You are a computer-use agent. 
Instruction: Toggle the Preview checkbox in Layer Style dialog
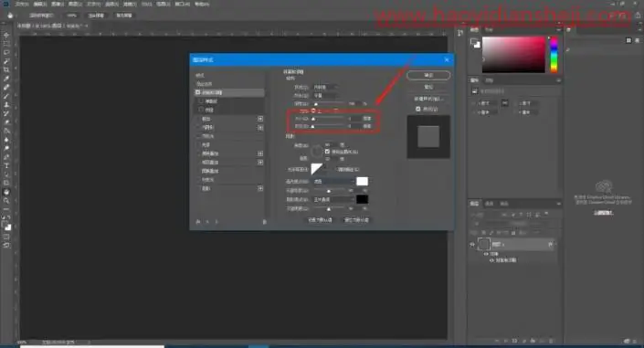tap(418, 109)
